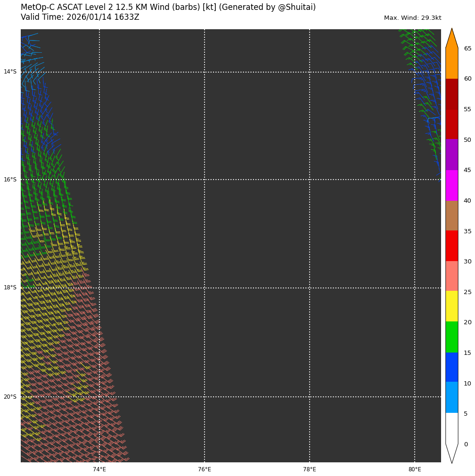Click the orange 60-65 kt colorbar segment
The image size is (475, 476).
(451, 63)
